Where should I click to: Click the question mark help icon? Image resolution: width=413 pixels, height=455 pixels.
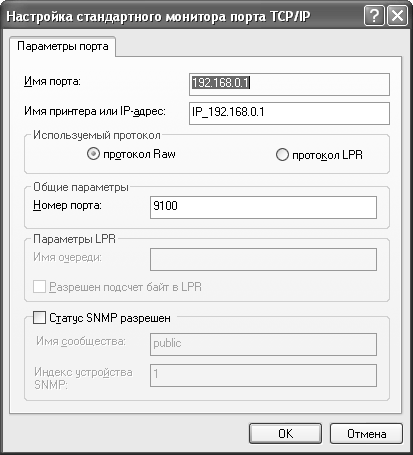[375, 16]
